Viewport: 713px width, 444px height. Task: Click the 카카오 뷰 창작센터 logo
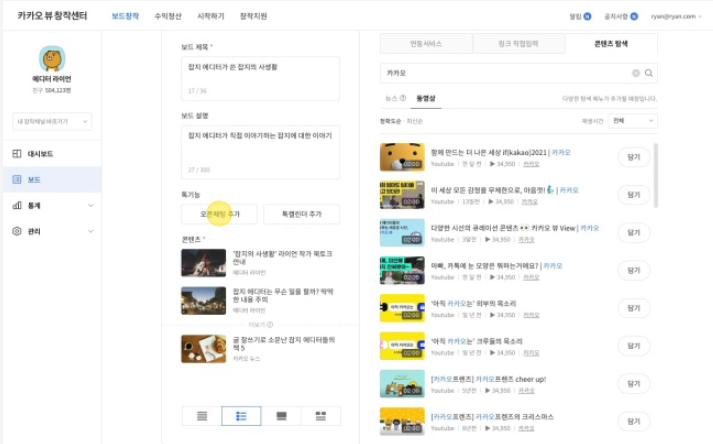click(52, 16)
